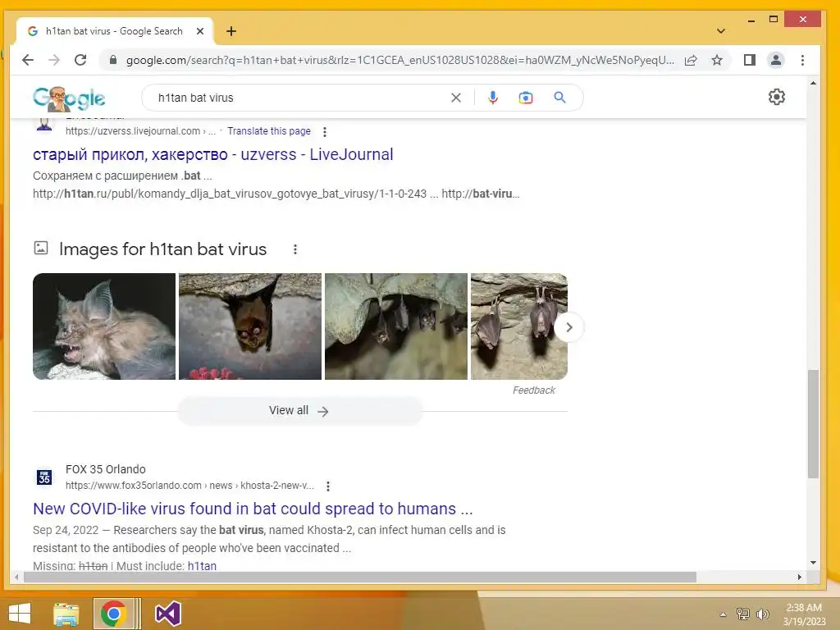Show hidden system tray icons
Image resolution: width=840 pixels, height=630 pixels.
coord(723,614)
